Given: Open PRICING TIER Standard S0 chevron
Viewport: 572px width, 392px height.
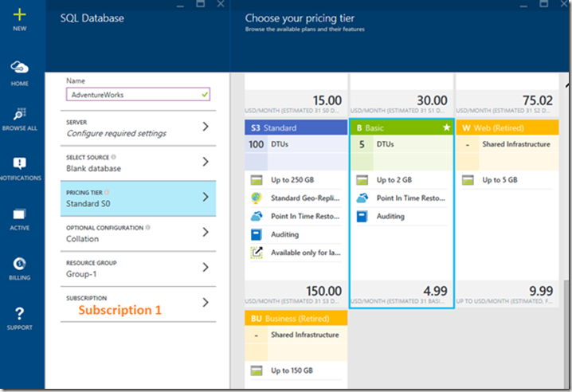Looking at the screenshot, I should pyautogui.click(x=206, y=197).
